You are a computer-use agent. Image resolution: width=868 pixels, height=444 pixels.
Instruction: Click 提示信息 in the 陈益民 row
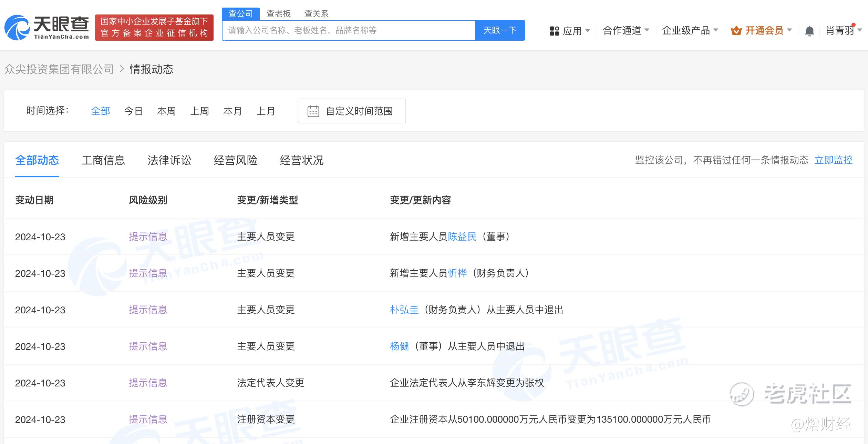(148, 236)
